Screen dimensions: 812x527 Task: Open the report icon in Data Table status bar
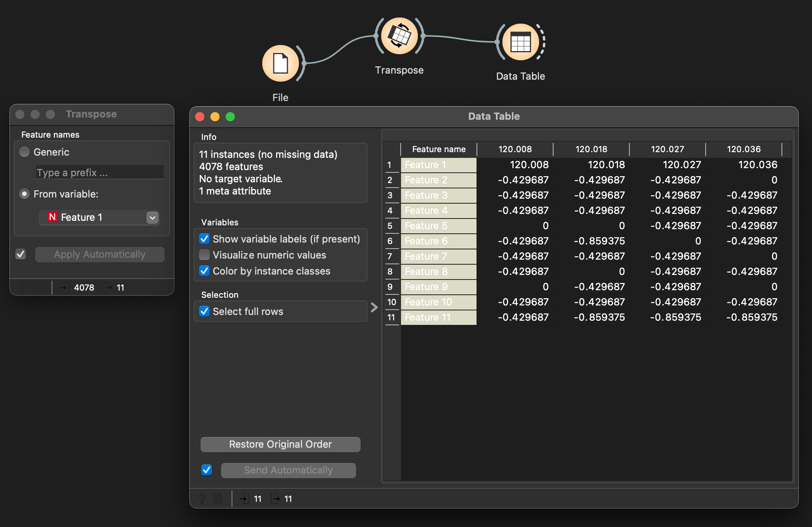tap(218, 498)
